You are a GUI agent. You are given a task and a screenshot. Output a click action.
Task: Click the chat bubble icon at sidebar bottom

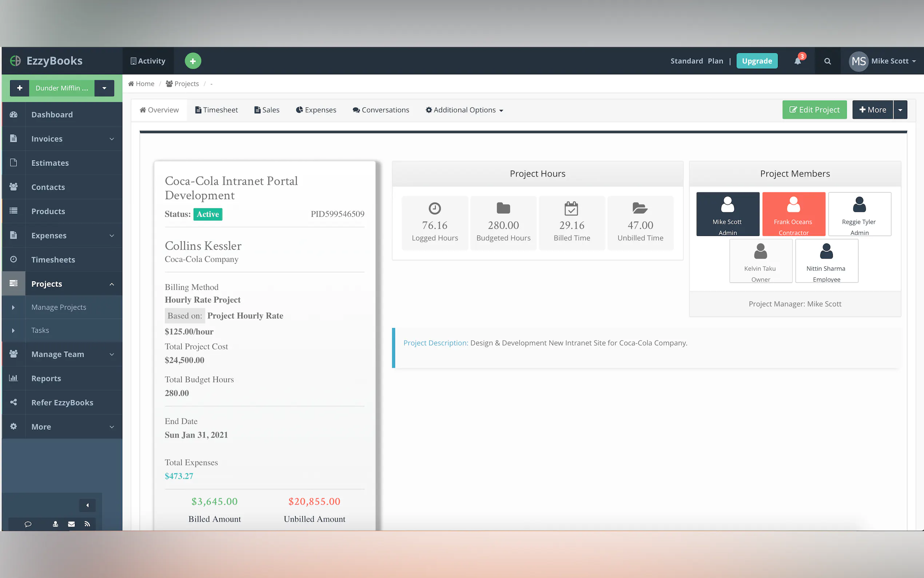[x=28, y=524]
